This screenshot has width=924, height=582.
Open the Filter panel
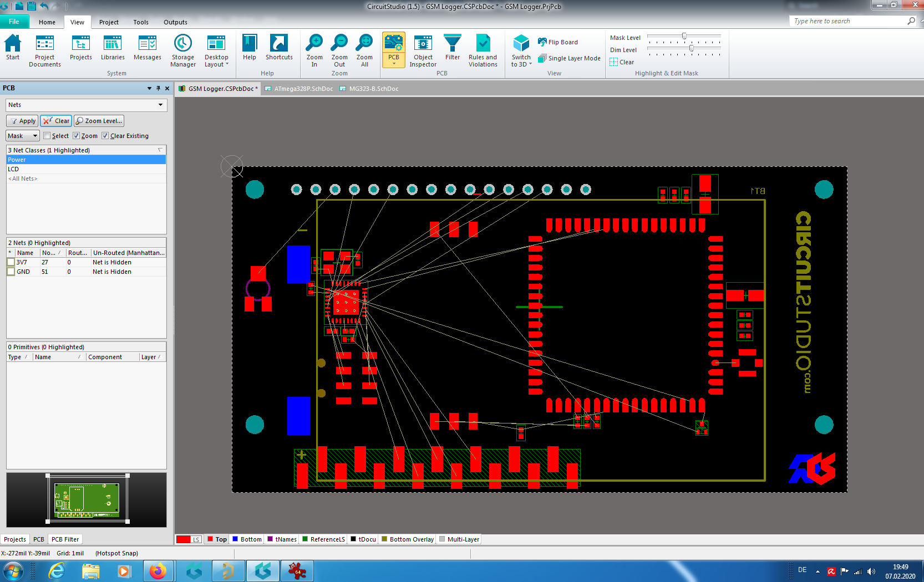point(453,48)
